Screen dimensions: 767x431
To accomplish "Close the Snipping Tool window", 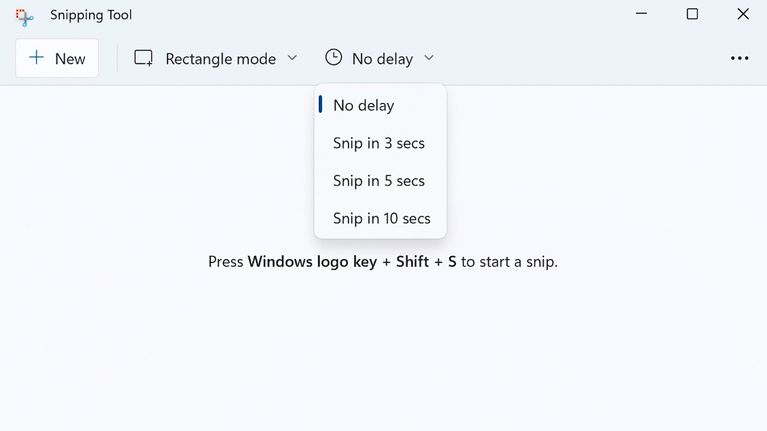I will (x=742, y=15).
